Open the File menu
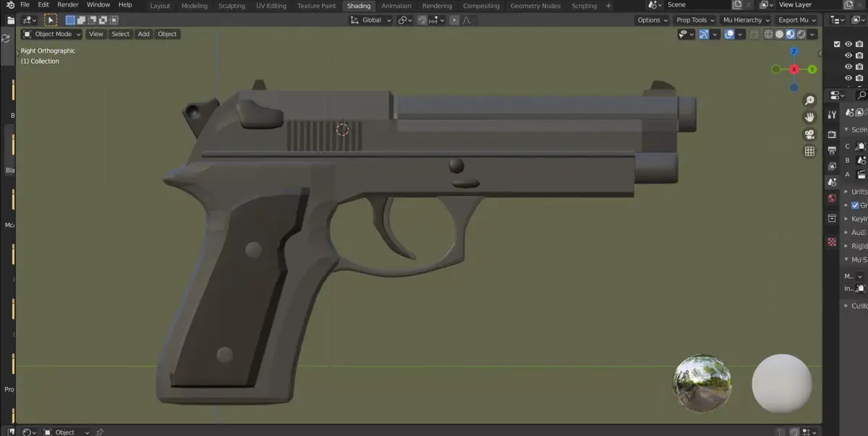 25,5
